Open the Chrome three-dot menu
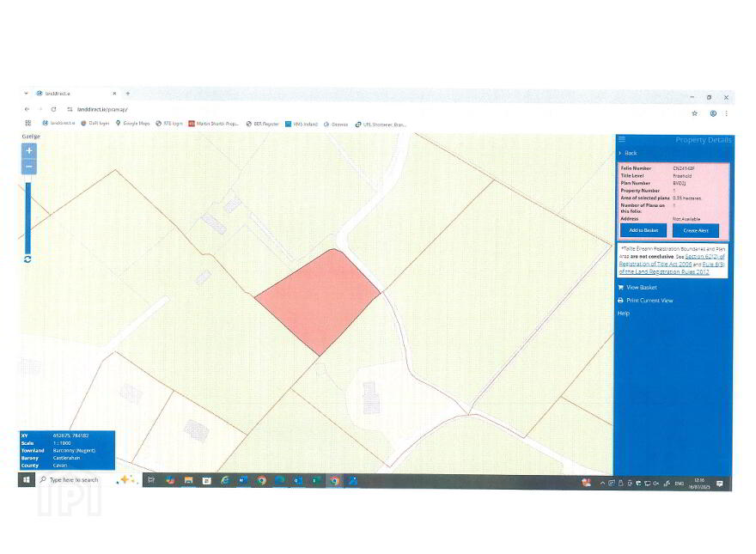 [726, 113]
